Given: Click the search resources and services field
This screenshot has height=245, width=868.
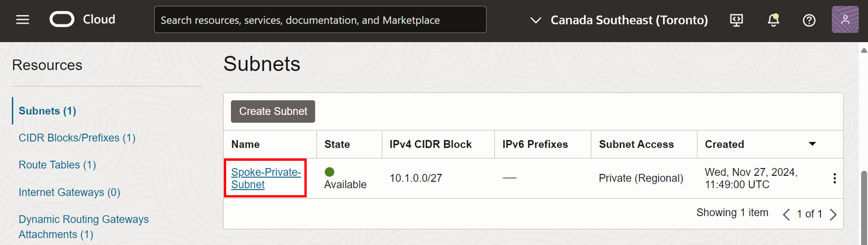Looking at the screenshot, I should point(320,20).
